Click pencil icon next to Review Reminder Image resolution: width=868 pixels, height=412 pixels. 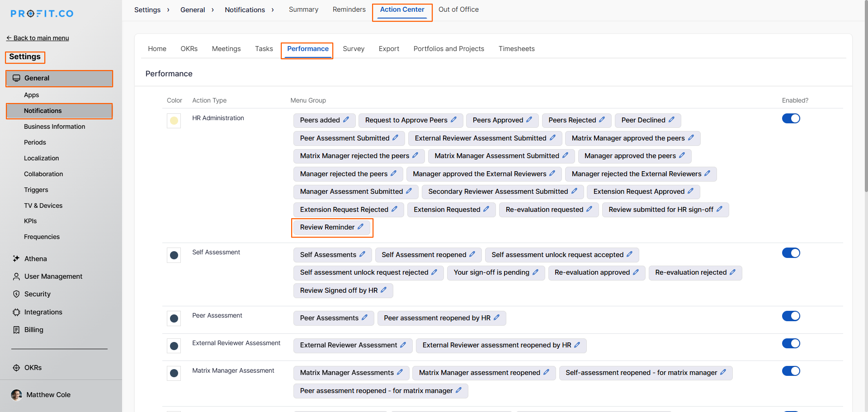(360, 227)
